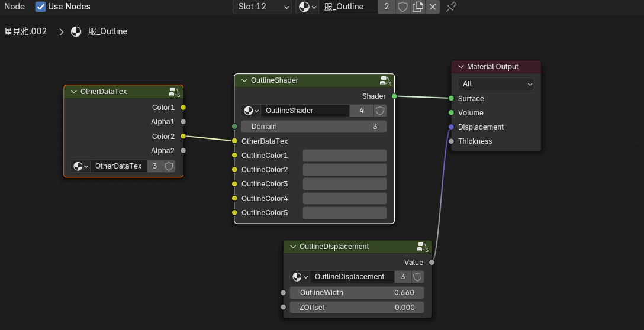Collapse the OutlineShader node
This screenshot has height=330, width=644.
coord(243,80)
